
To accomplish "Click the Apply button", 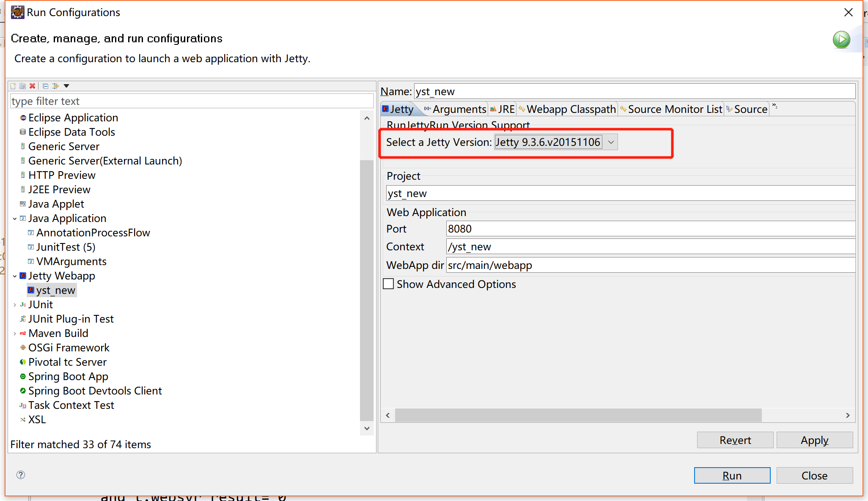I will point(815,440).
